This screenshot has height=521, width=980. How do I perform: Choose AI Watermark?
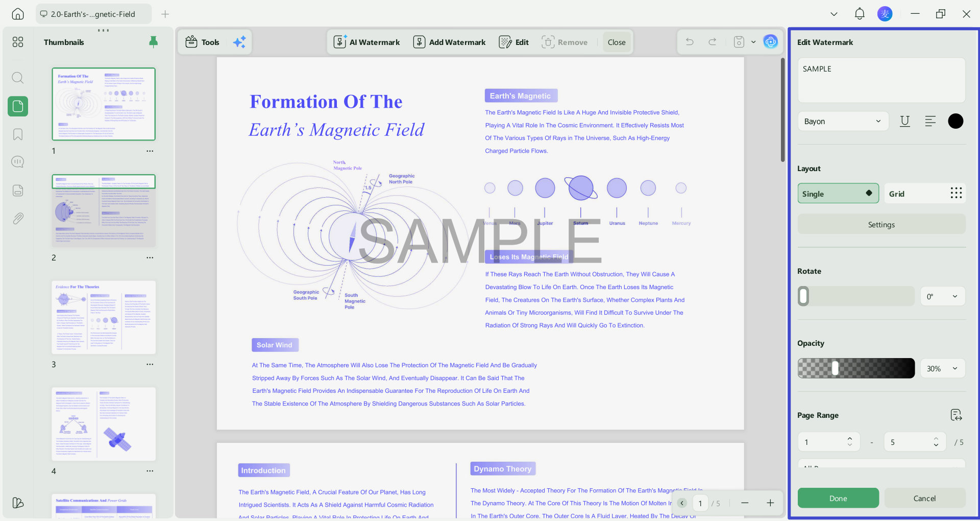366,42
